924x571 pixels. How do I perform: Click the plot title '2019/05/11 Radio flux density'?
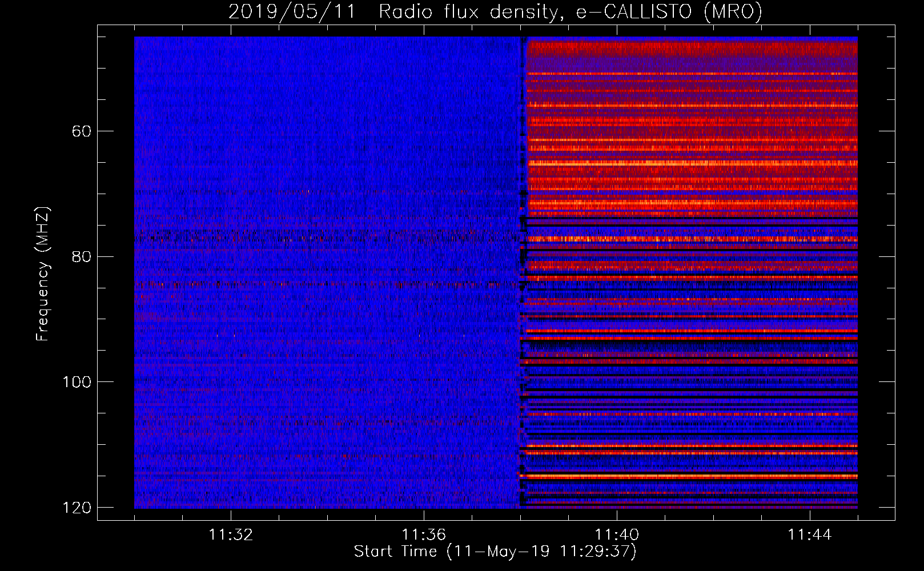pos(495,11)
